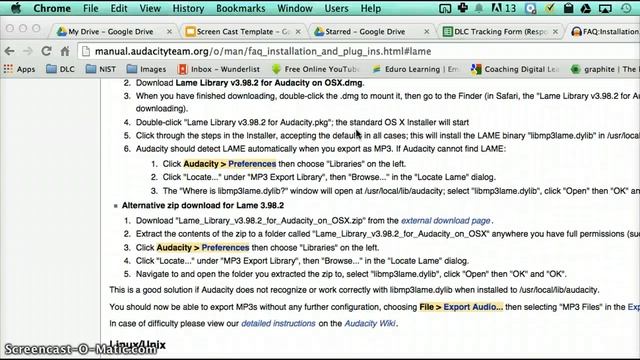Screen dimensions: 640x360
Task: Open the History menu
Action: [188, 8]
